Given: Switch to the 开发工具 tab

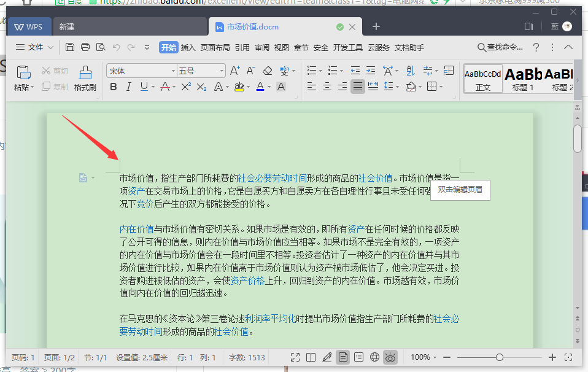Looking at the screenshot, I should pos(347,48).
